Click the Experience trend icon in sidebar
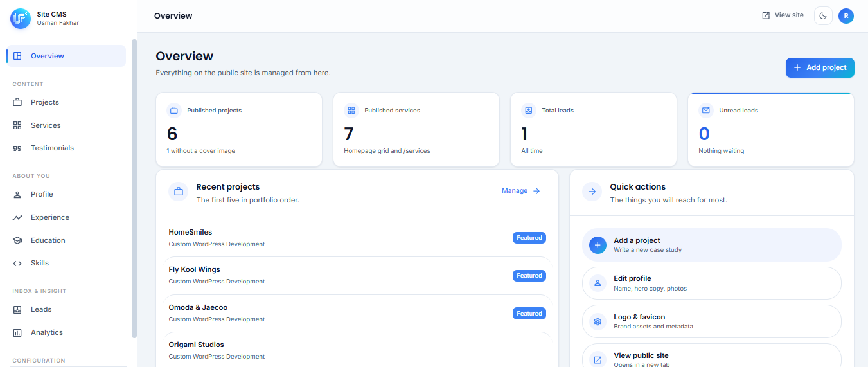Viewport: 868px width, 367px height. point(17,217)
